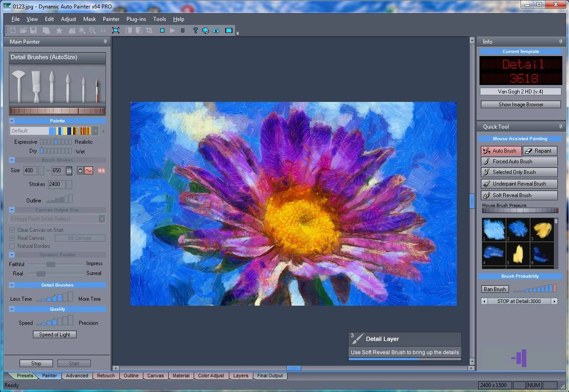The image size is (569, 392).
Task: Enable Forced Auto Brush
Action: pyautogui.click(x=519, y=162)
